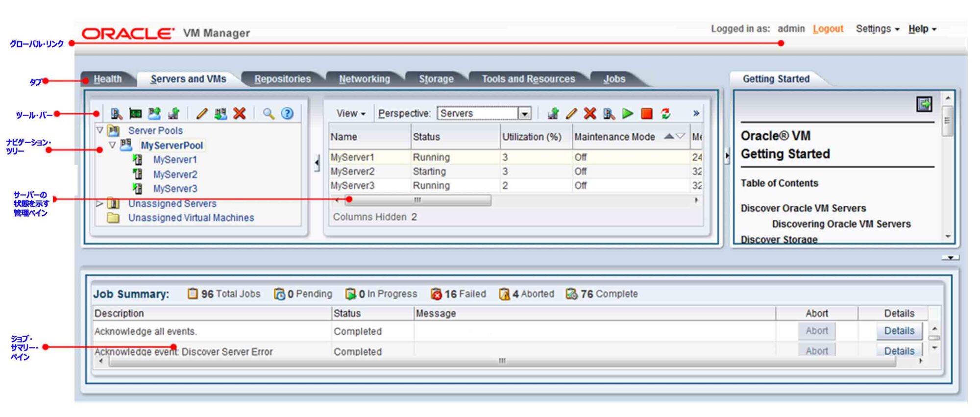This screenshot has width=980, height=417.
Task: Click the magnifier Find icon in navigation toolbar
Action: [x=268, y=114]
